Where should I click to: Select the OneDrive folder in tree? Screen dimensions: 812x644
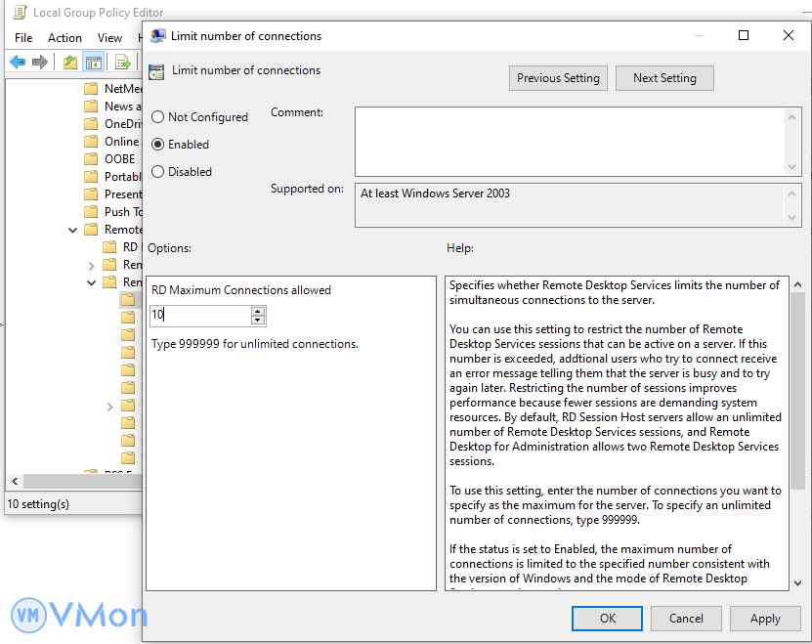coord(113,124)
